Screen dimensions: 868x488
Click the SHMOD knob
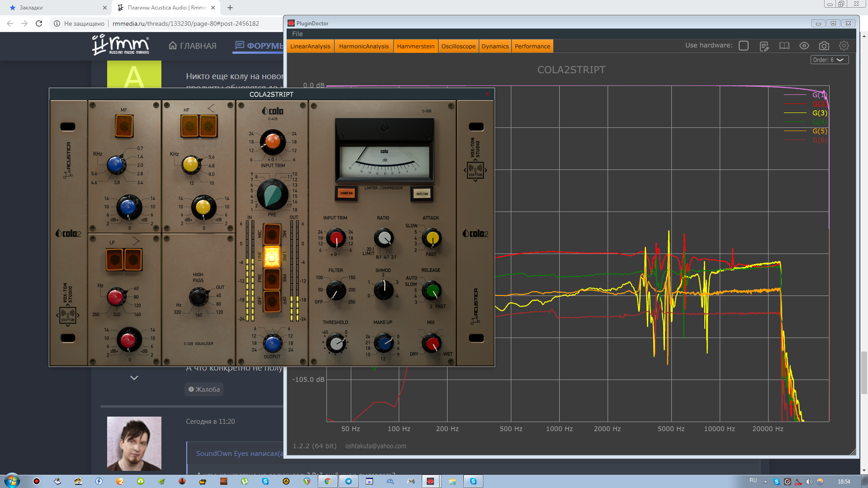[x=384, y=290]
